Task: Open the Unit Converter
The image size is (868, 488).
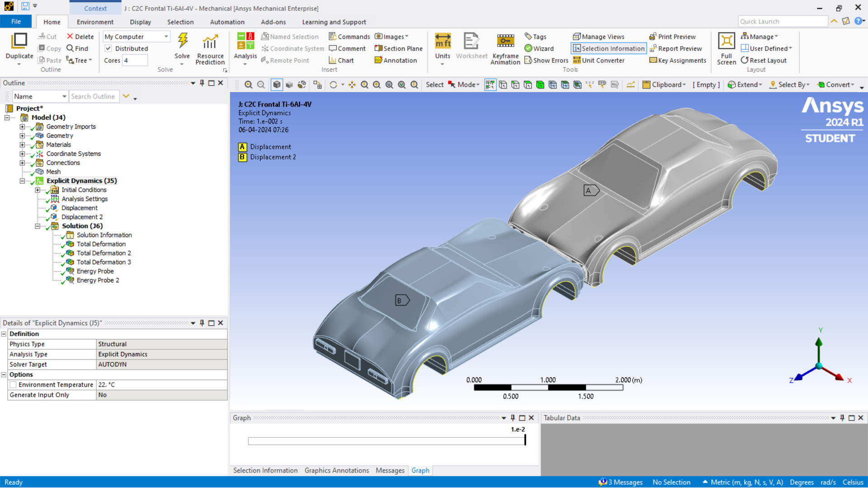Action: tap(599, 60)
